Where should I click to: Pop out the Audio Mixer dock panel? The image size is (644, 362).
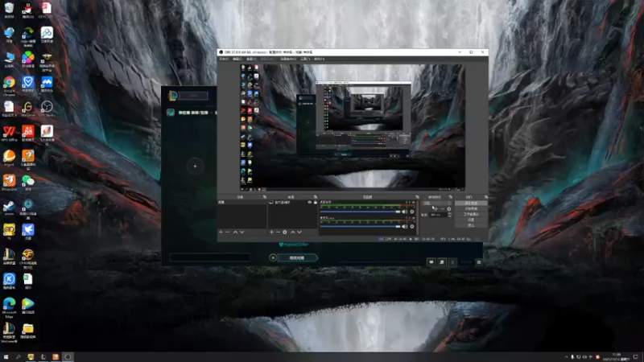(417, 197)
